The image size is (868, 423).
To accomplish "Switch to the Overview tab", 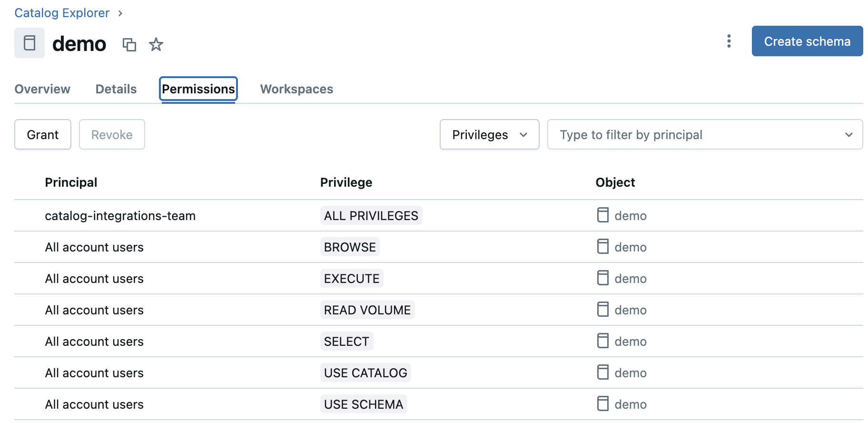I will [42, 89].
